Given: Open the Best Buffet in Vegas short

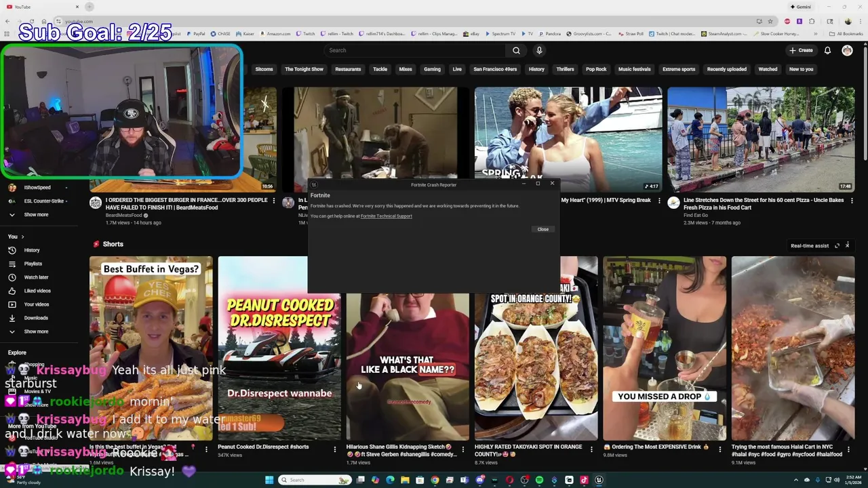Looking at the screenshot, I should coord(151,348).
